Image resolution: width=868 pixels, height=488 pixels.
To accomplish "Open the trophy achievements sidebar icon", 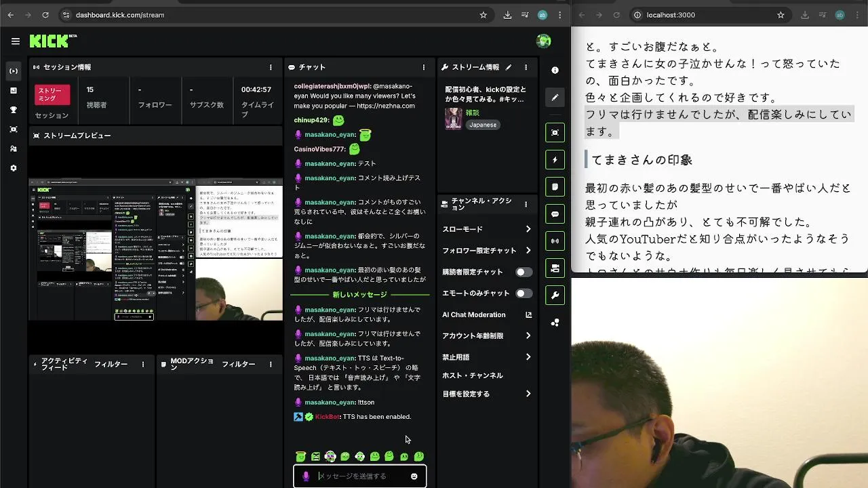I will [x=14, y=110].
